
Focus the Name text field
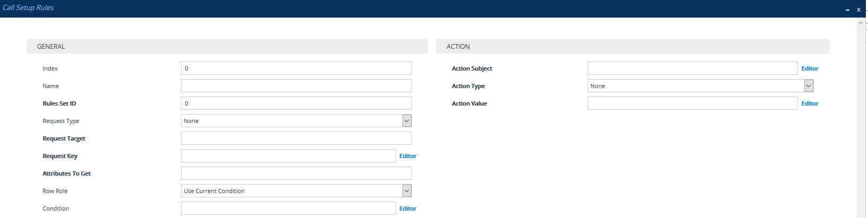pos(296,86)
